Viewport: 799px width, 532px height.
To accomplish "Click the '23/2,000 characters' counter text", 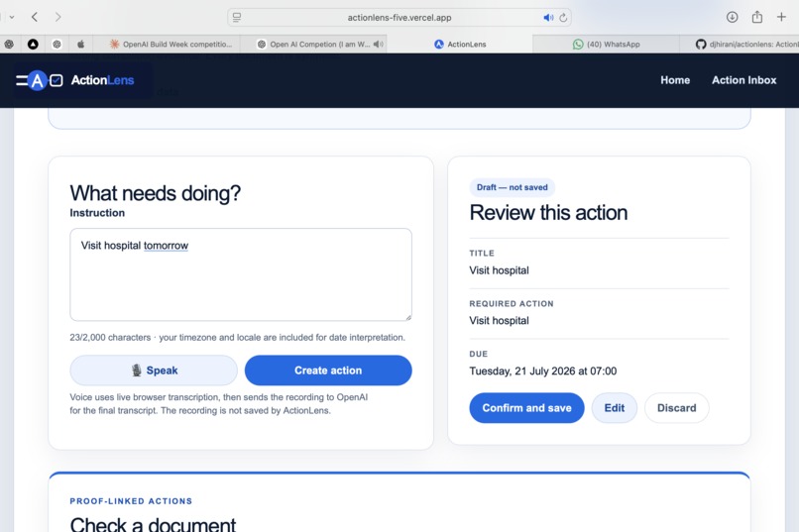I will pos(110,338).
